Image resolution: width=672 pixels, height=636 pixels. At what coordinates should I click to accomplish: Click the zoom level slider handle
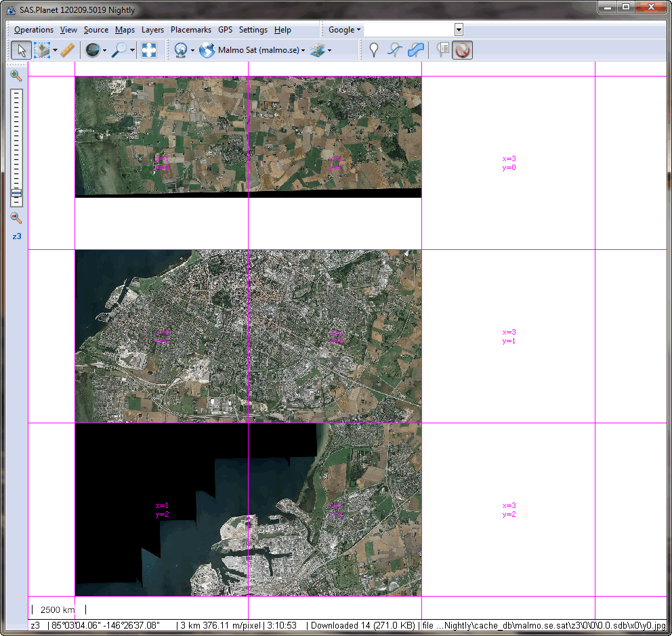pyautogui.click(x=16, y=193)
